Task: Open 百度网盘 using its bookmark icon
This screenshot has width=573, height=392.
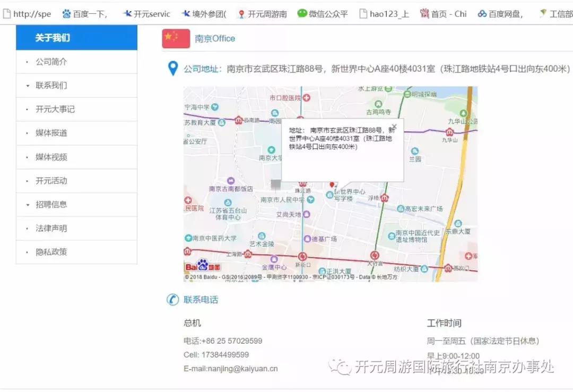Action: coord(482,14)
